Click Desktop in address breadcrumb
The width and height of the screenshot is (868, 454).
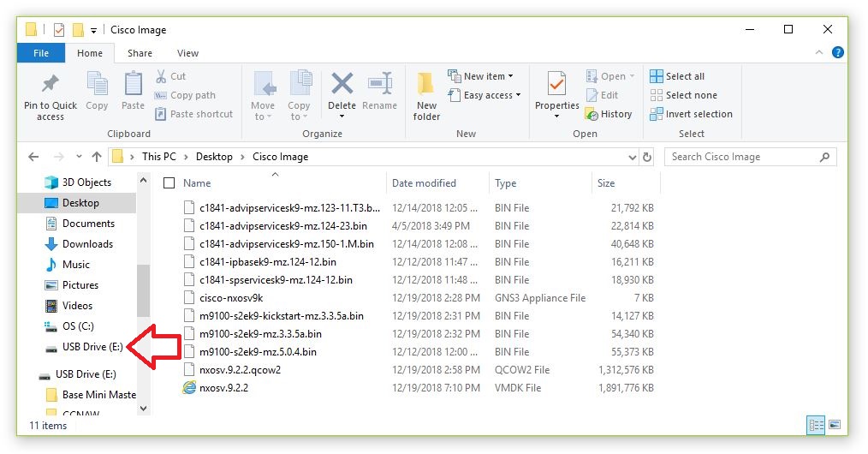214,157
